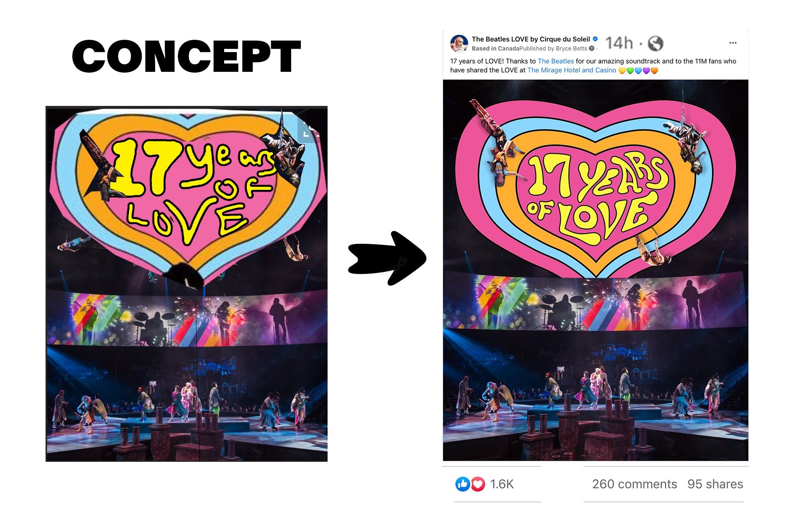View the 95 shares

point(715,484)
